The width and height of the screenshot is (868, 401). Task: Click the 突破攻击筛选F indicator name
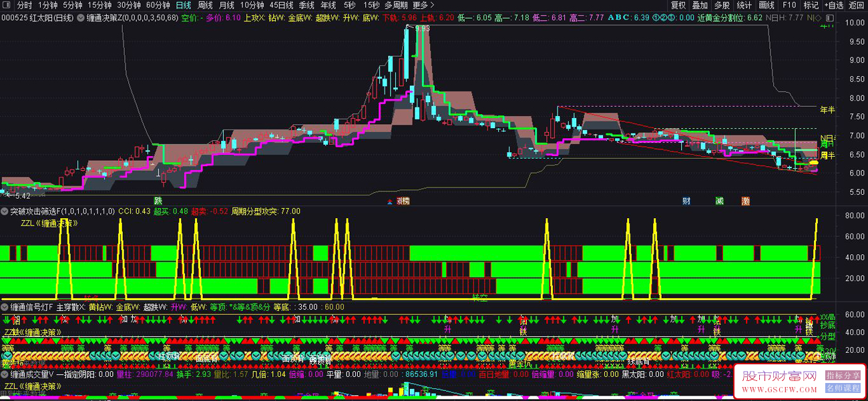pos(63,212)
